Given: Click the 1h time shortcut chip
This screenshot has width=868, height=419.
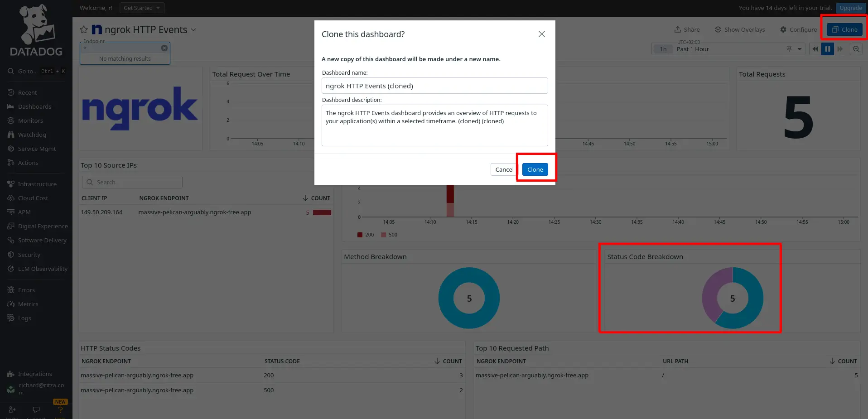Looking at the screenshot, I should 663,49.
